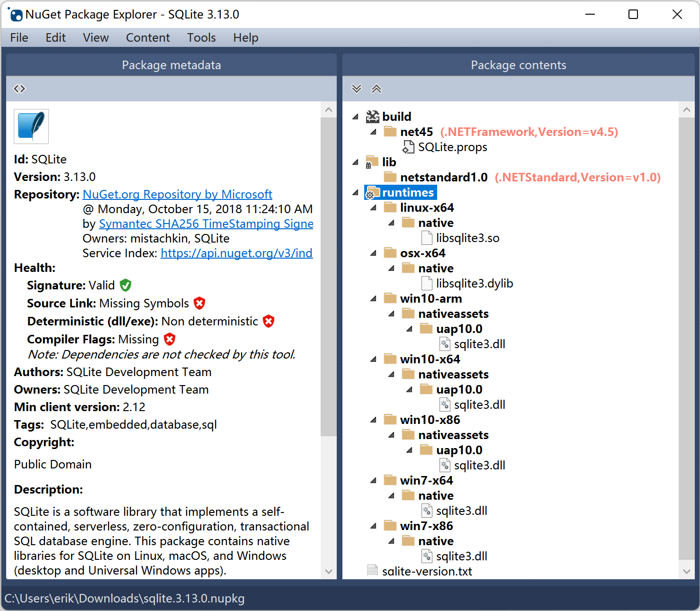Click the metadata panel scroll up arrow

[329, 110]
